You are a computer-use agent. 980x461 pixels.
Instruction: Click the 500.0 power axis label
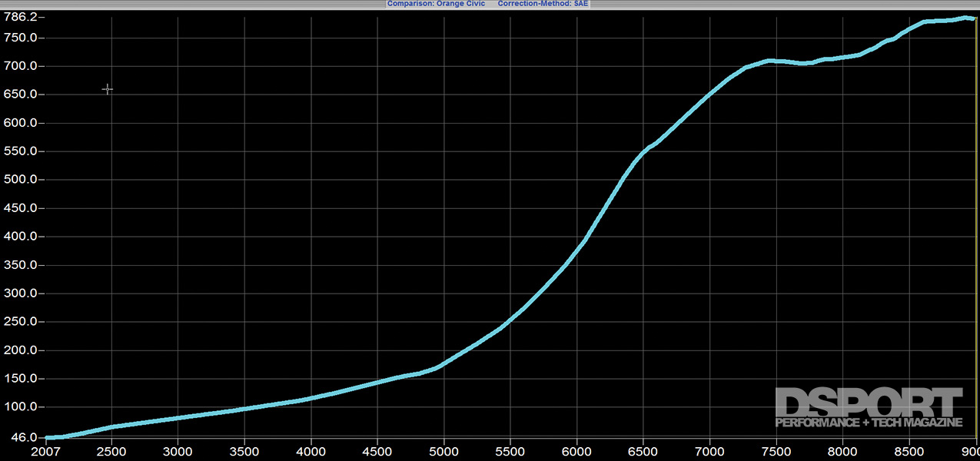coord(18,180)
